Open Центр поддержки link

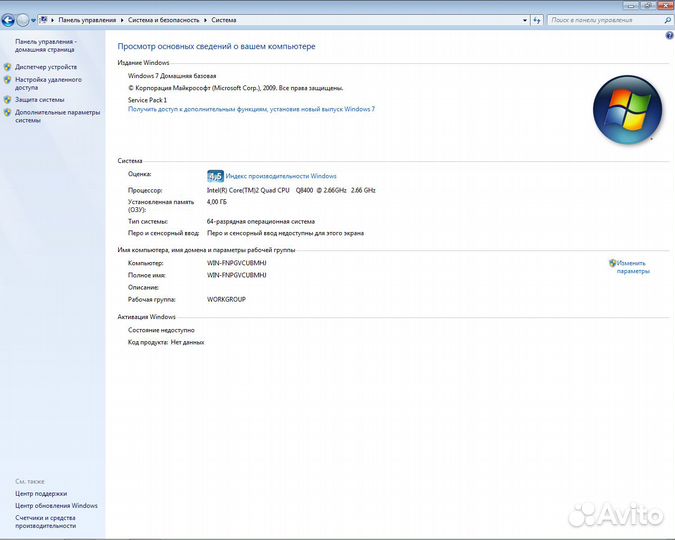[41, 494]
